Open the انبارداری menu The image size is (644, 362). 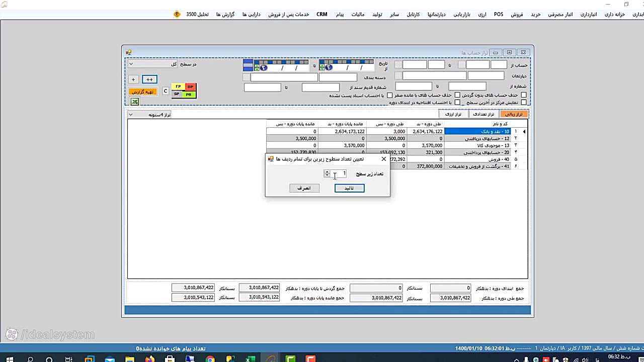pos(589,15)
